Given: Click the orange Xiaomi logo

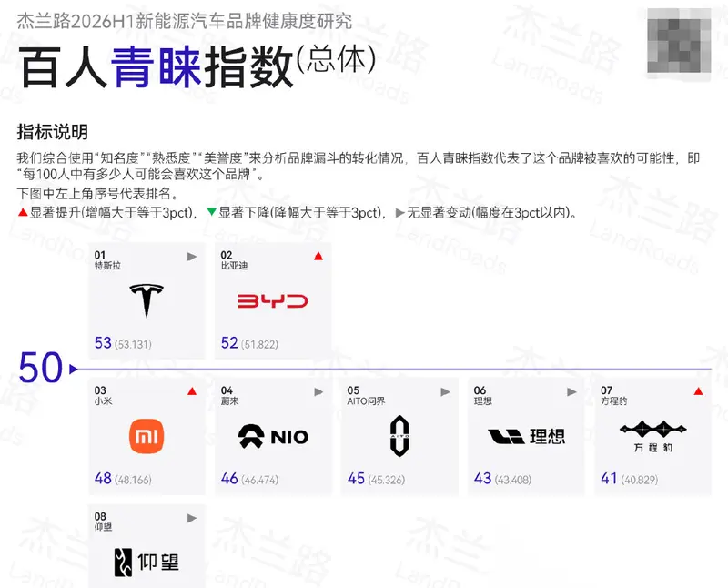Looking at the screenshot, I should (x=147, y=436).
